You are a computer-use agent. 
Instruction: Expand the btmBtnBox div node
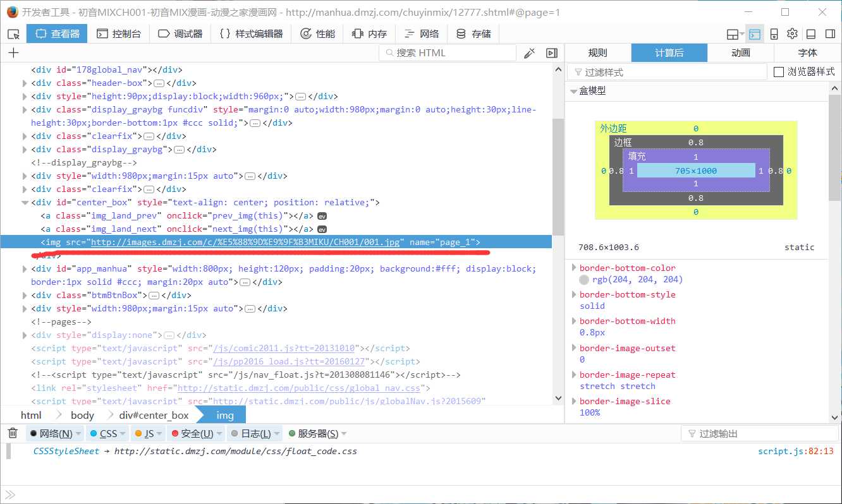tap(25, 296)
